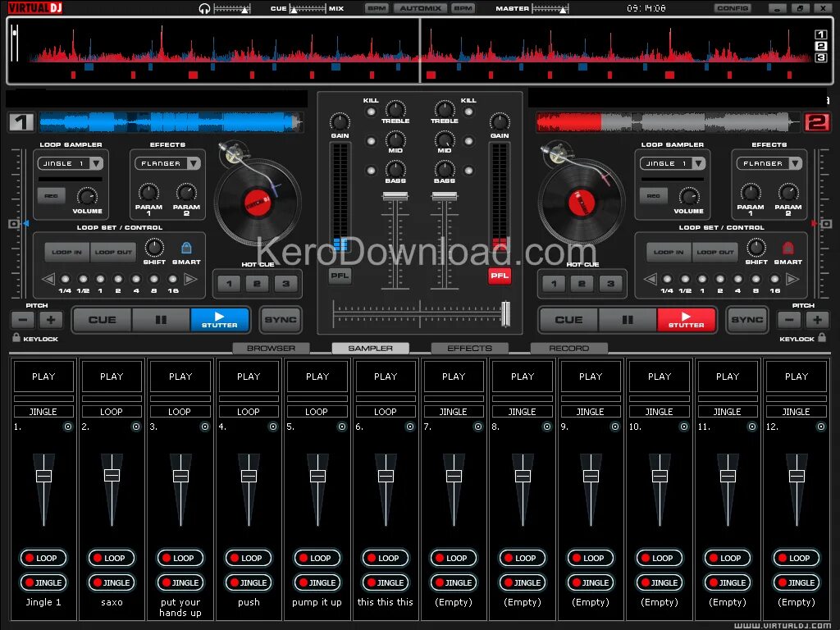Click deck 2 pitch minus button
The image size is (840, 630).
tap(789, 320)
